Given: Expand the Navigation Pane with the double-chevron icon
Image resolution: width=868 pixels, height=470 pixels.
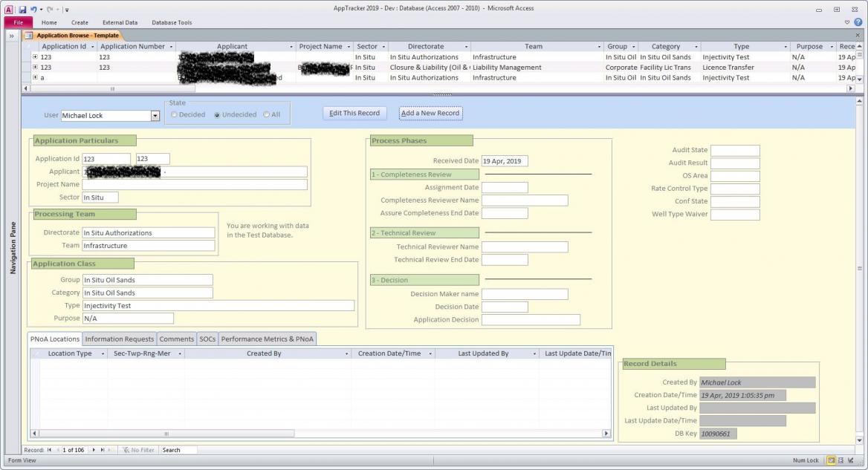Looking at the screenshot, I should click(11, 36).
